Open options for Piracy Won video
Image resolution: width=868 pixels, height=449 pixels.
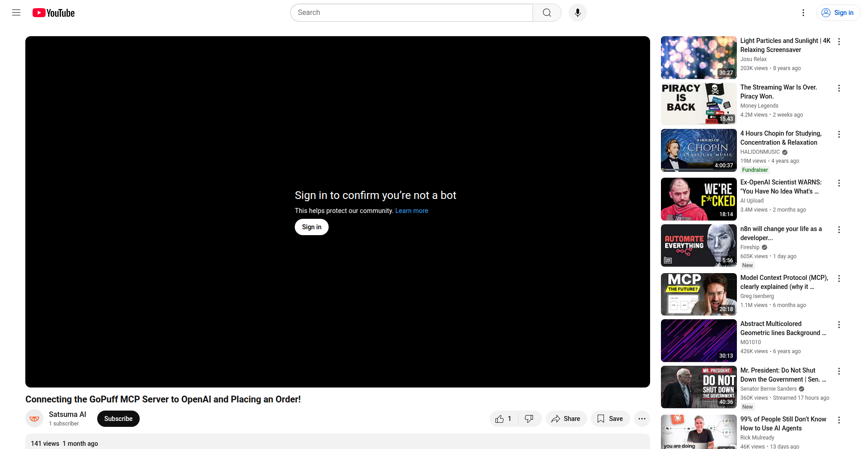[839, 88]
